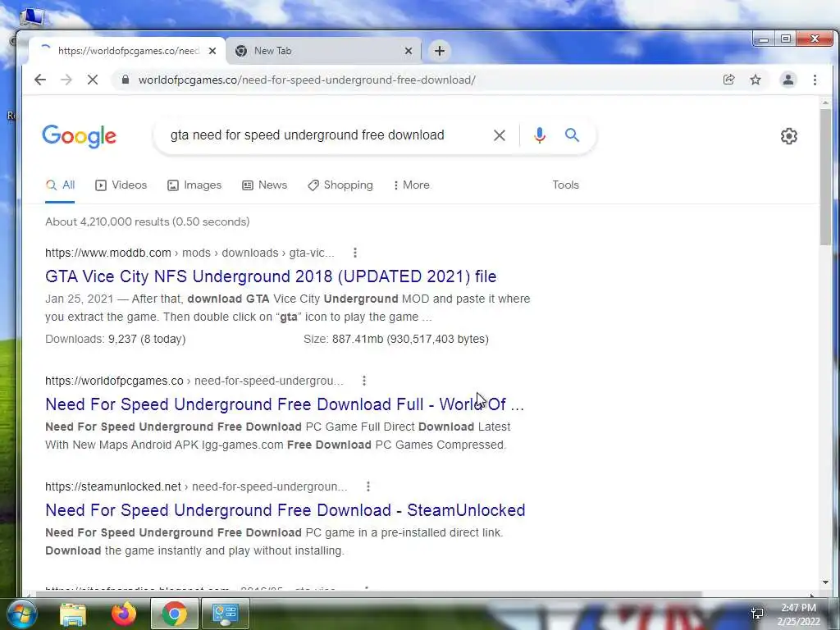The image size is (840, 630).
Task: Select the All results tab
Action: point(60,185)
